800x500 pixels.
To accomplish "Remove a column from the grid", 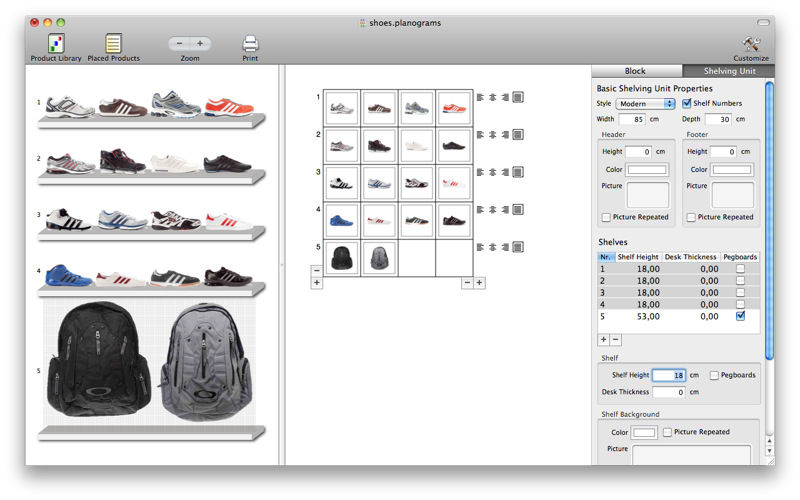I will coord(467,283).
